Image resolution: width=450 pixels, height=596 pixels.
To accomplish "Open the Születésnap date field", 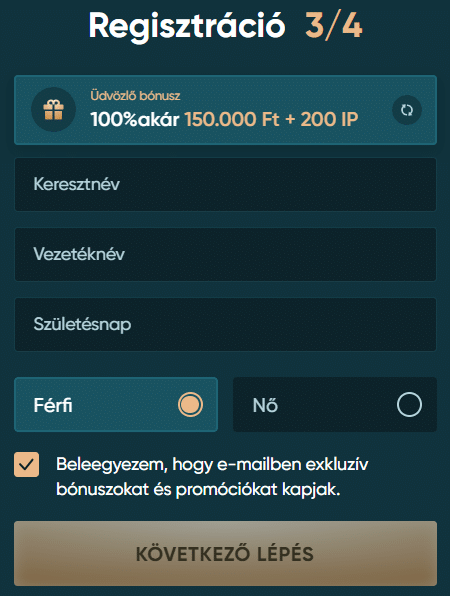I will tap(225, 324).
